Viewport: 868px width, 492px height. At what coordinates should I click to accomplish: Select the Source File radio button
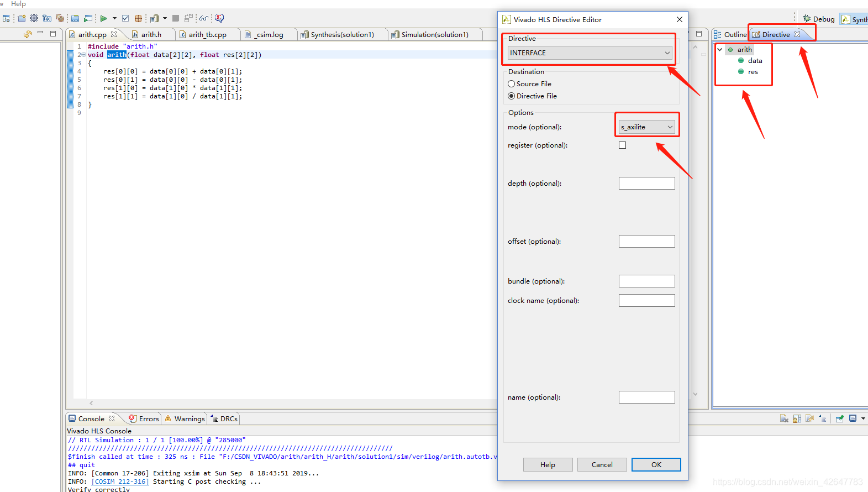click(511, 83)
